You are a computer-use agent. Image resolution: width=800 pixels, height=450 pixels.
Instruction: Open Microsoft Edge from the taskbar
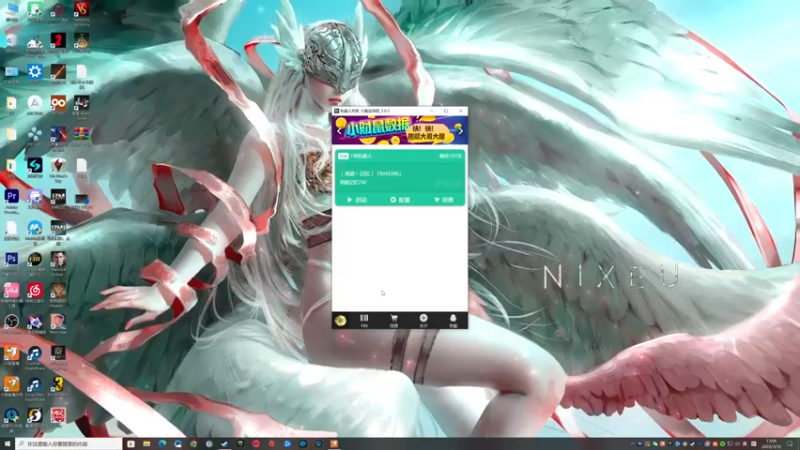pos(162,444)
